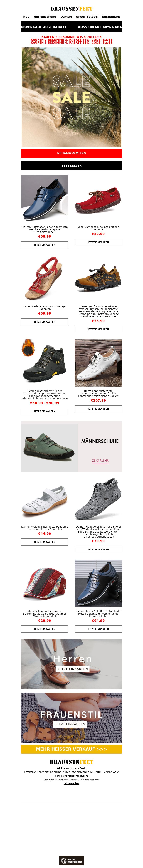The width and height of the screenshot is (143, 868).
Task: Open the white handmade loafer product image
Action: point(98,363)
